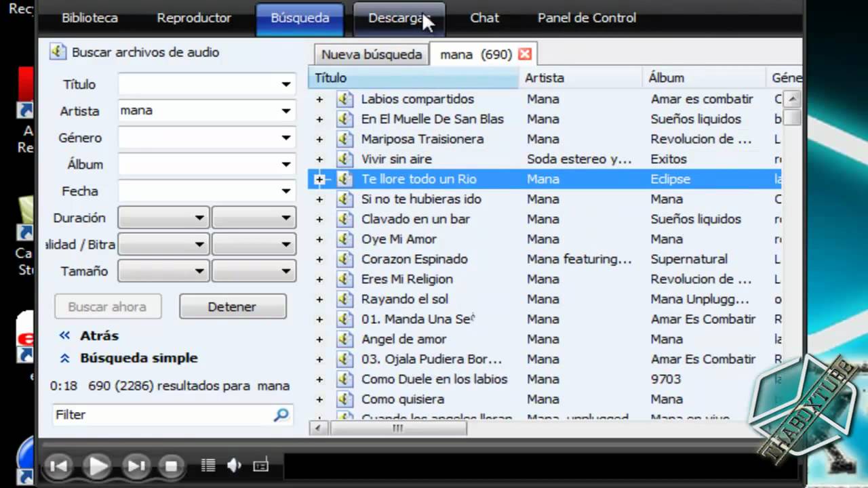Image resolution: width=868 pixels, height=488 pixels.
Task: Expand the Mariposa Traisionera row
Action: [x=320, y=140]
